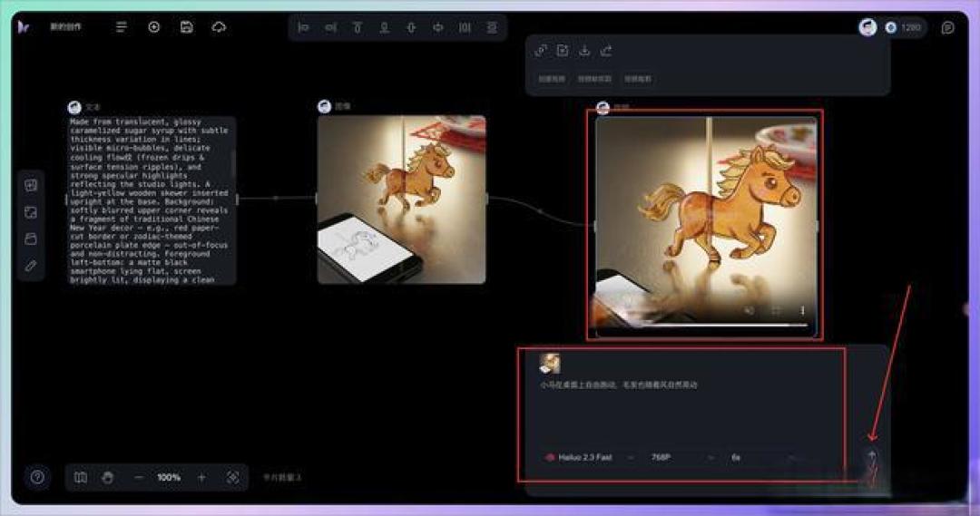Open the video player's three-dot menu
980x516 pixels.
(x=802, y=310)
